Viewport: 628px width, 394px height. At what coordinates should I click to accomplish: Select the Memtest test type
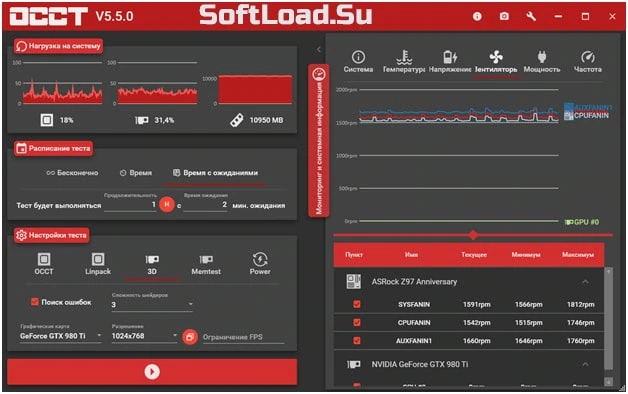tap(206, 265)
